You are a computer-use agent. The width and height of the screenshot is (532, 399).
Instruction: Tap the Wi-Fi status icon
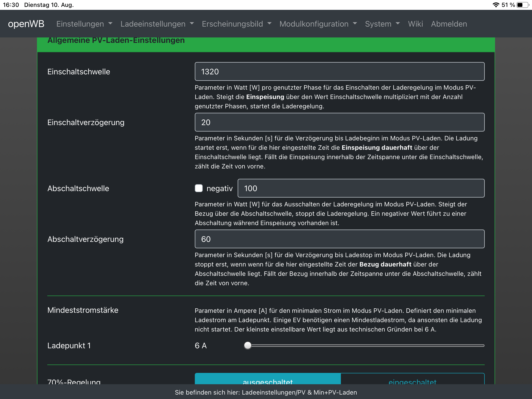click(x=496, y=5)
